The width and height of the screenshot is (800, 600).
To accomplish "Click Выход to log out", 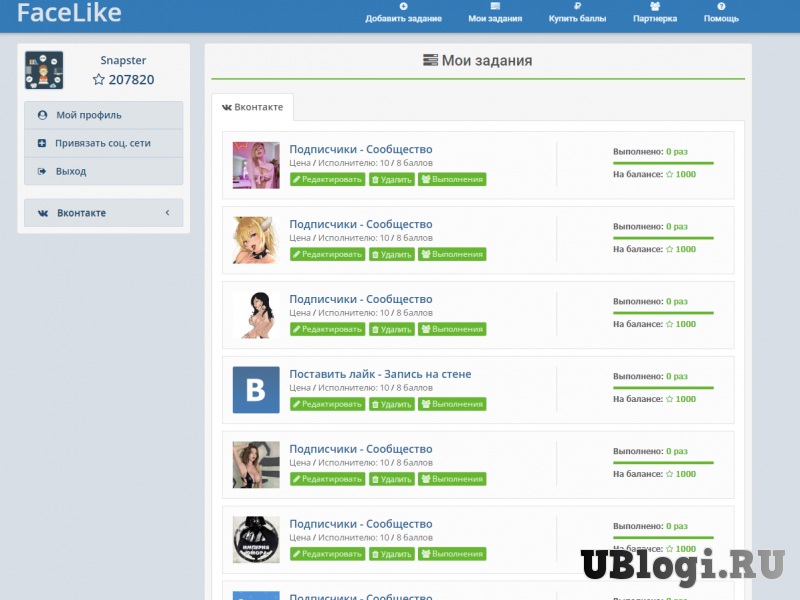I will click(x=71, y=171).
